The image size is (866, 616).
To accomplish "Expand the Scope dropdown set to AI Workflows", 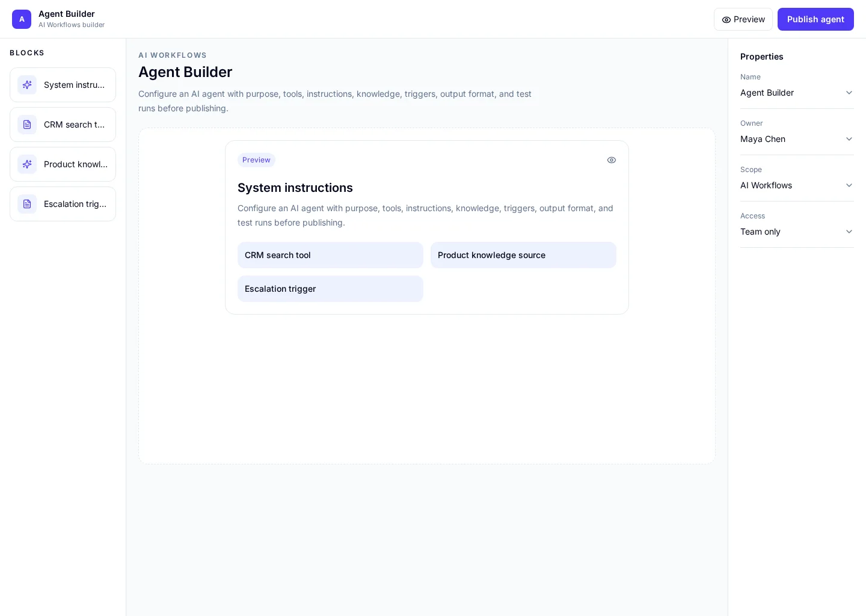I will [797, 185].
